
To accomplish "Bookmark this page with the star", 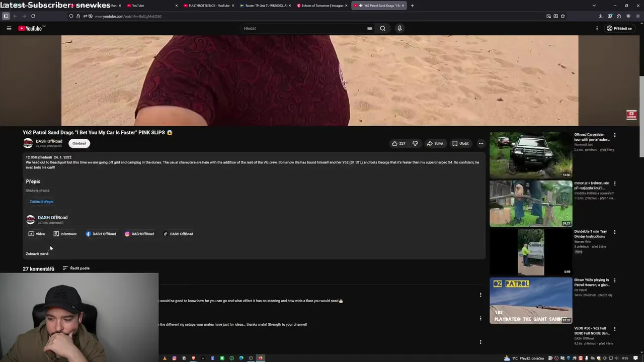I will pos(562,16).
